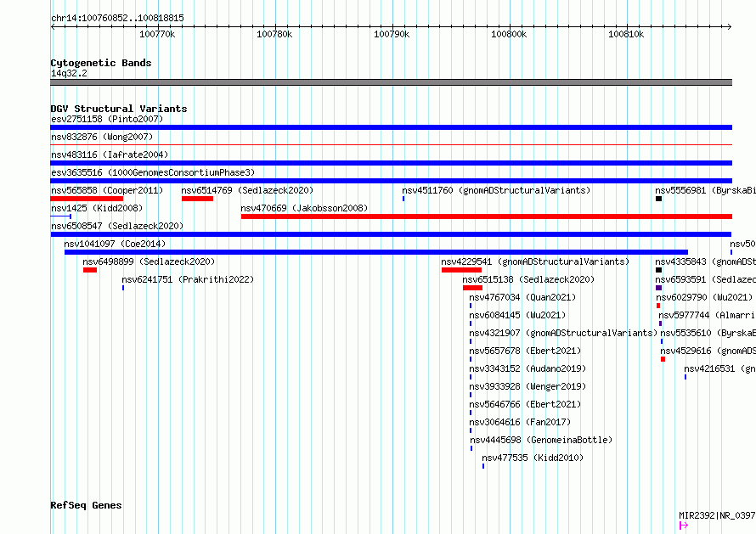Open nsv470669 (Jakobsson2008) variant

coord(304,208)
